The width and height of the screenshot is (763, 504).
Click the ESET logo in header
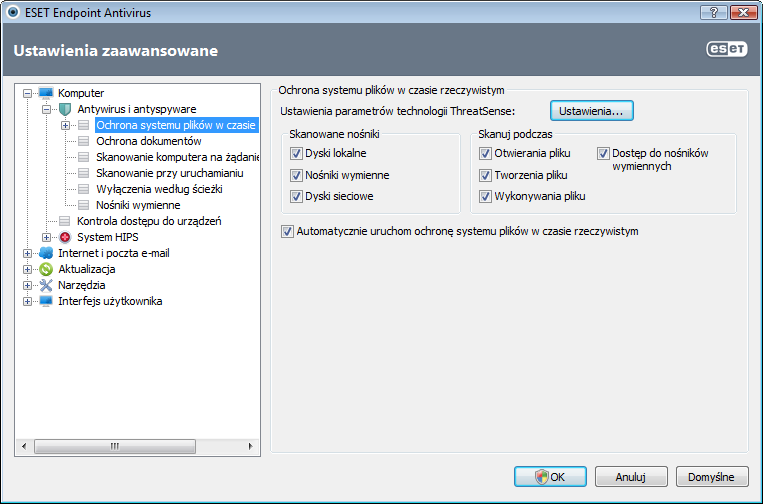727,49
